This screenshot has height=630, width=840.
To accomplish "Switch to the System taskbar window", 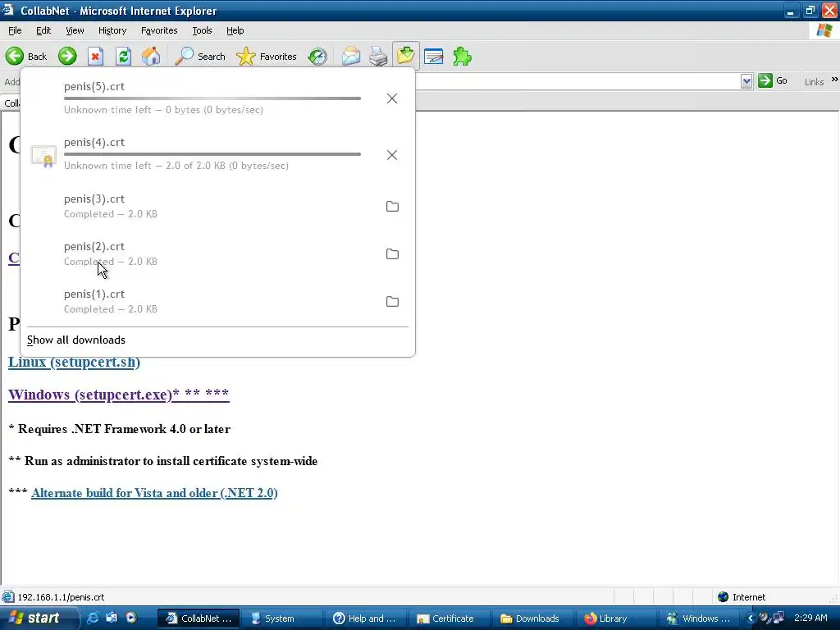I will (281, 619).
